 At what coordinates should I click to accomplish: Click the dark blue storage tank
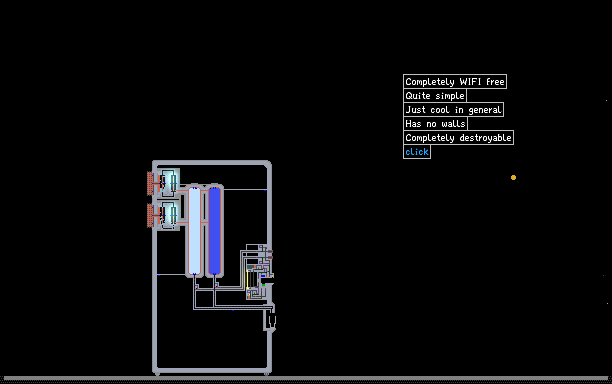tap(214, 231)
